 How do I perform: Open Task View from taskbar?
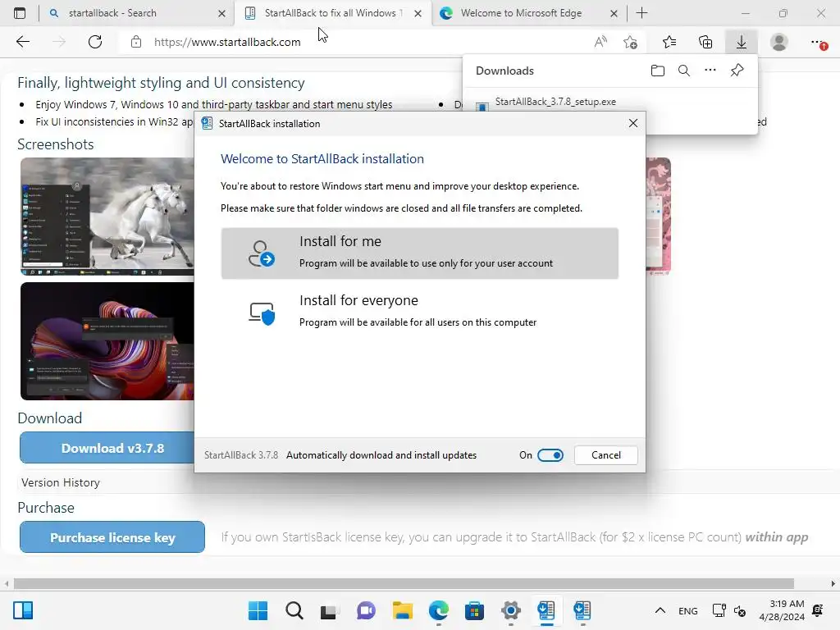pos(330,610)
